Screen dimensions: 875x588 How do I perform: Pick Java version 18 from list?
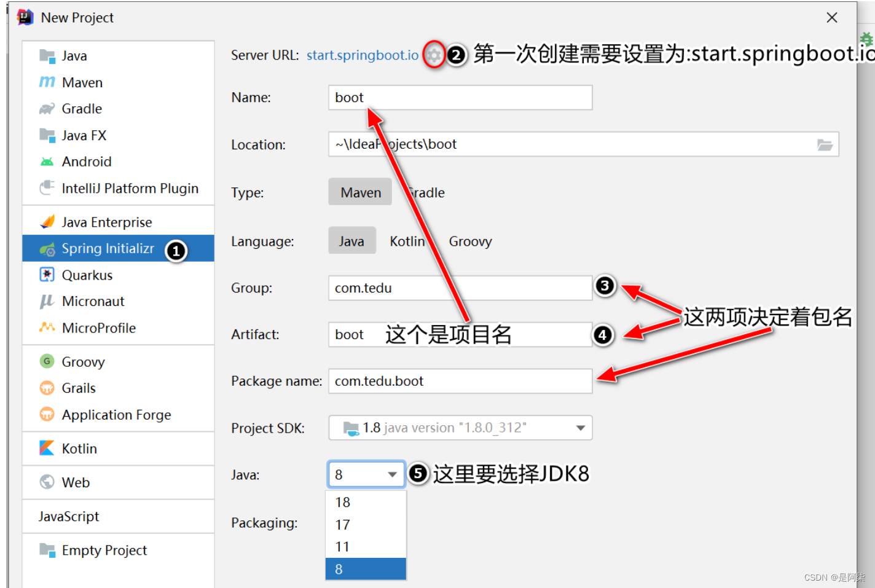coord(366,502)
